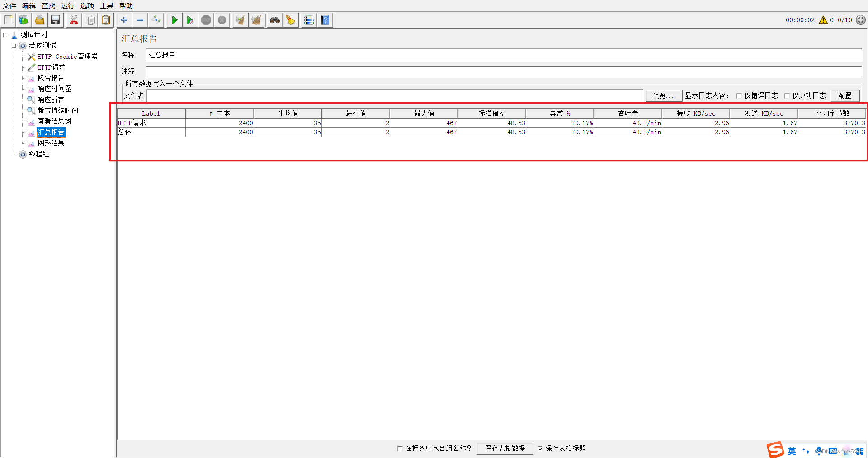This screenshot has width=868, height=458.
Task: Click the Stop test icon
Action: [206, 20]
